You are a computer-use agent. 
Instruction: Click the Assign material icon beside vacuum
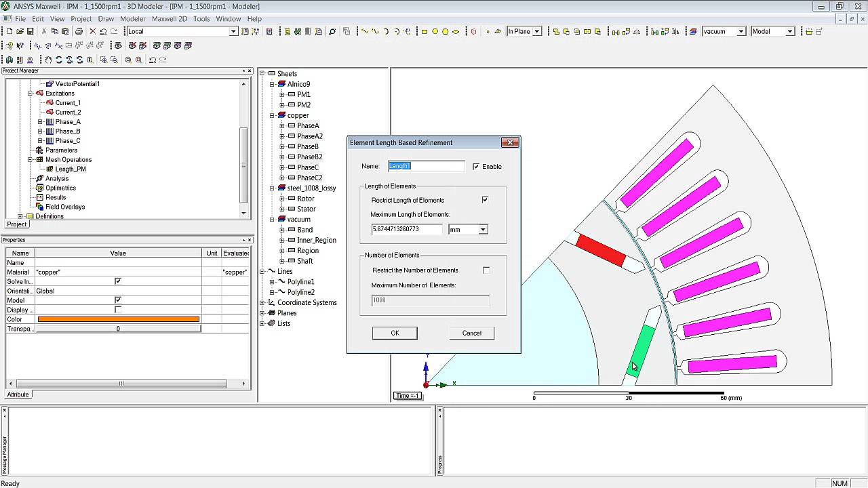click(x=693, y=31)
